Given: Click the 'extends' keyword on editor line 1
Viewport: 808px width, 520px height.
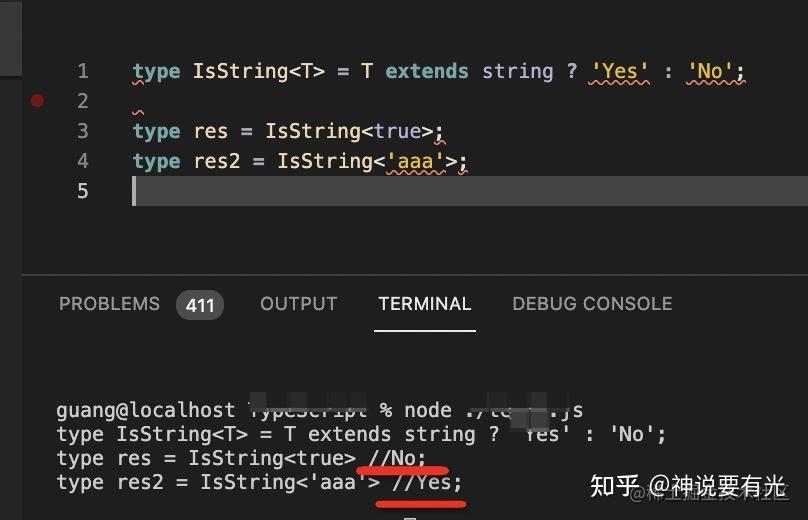Looking at the screenshot, I should (427, 71).
